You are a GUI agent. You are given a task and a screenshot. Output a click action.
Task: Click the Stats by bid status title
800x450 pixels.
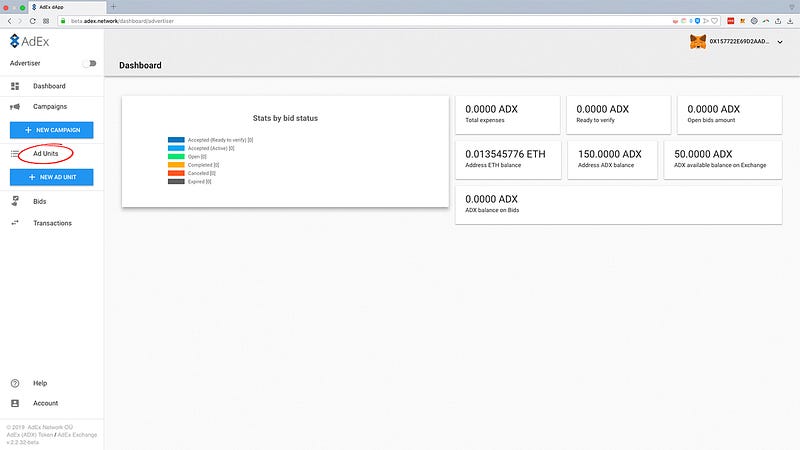pyautogui.click(x=285, y=118)
